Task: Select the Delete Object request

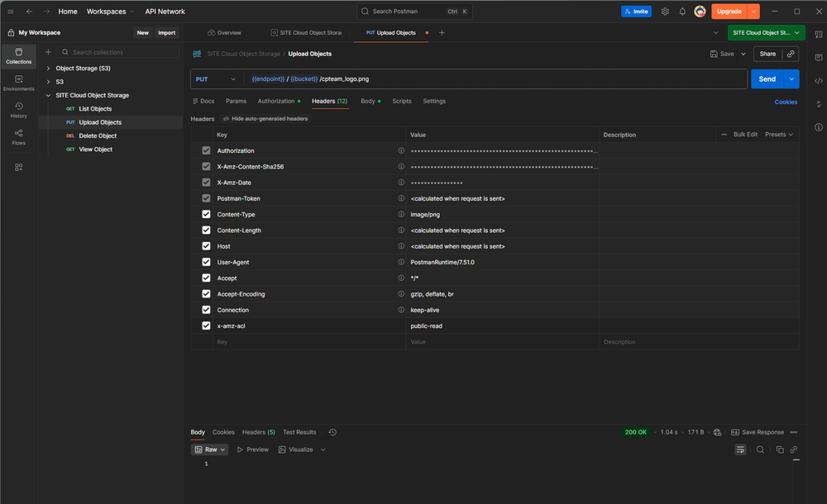Action: pyautogui.click(x=98, y=136)
